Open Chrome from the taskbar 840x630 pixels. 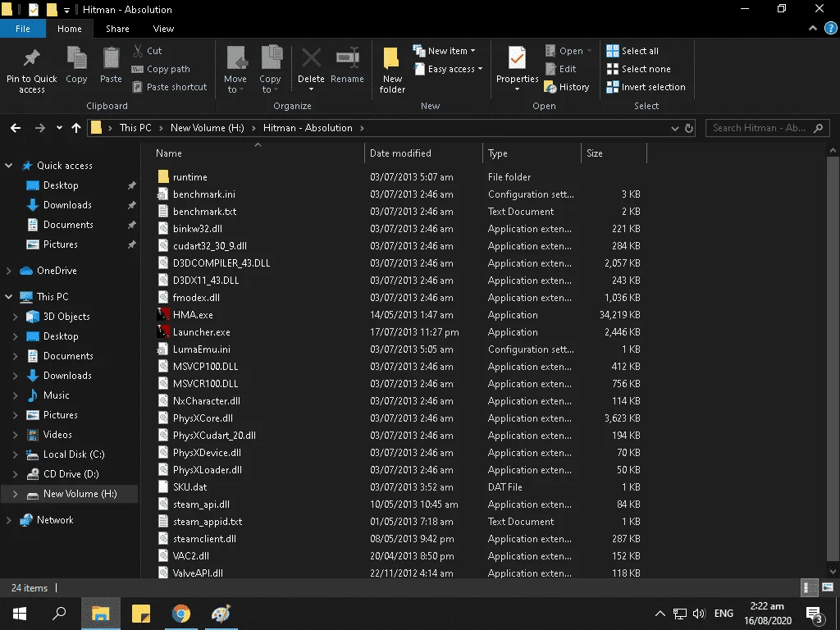click(x=181, y=614)
